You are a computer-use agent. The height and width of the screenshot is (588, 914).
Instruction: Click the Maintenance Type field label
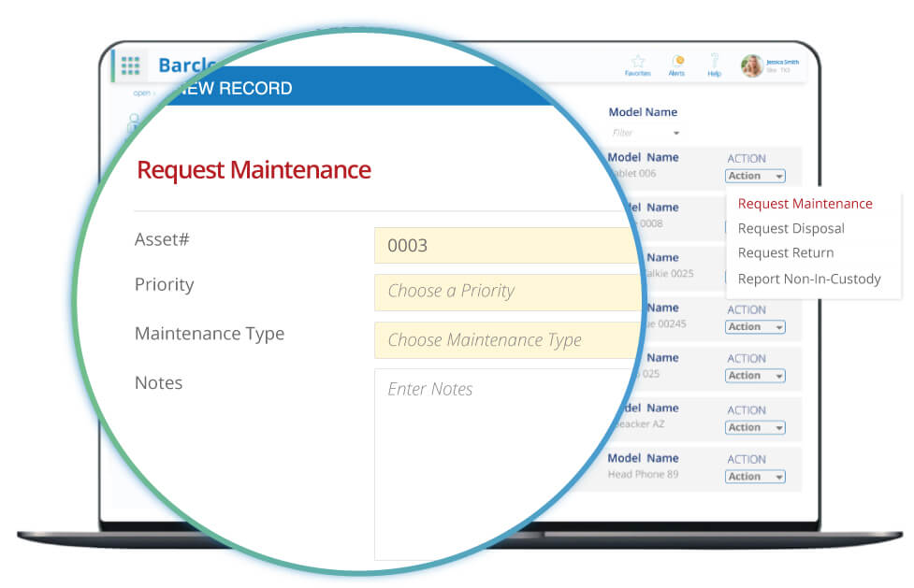click(x=210, y=334)
